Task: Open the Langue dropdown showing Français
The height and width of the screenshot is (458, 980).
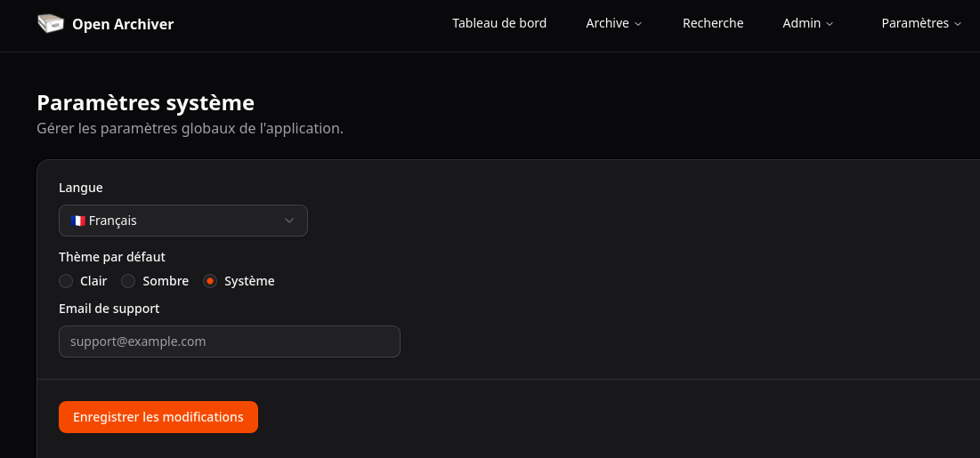Action: pyautogui.click(x=182, y=221)
